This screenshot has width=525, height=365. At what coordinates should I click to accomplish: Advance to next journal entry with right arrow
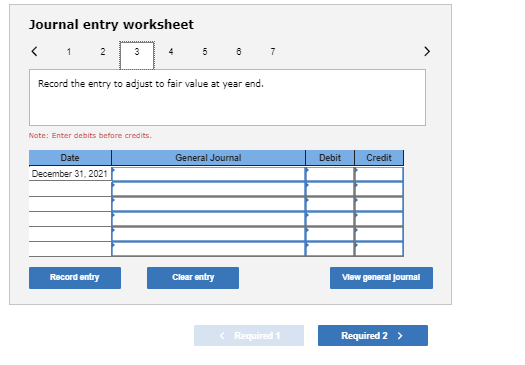pos(427,51)
